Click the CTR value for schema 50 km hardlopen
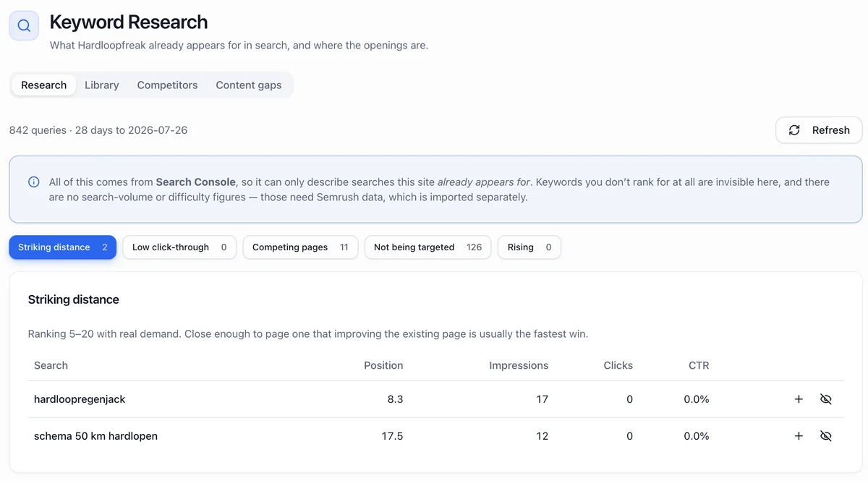 tap(697, 436)
